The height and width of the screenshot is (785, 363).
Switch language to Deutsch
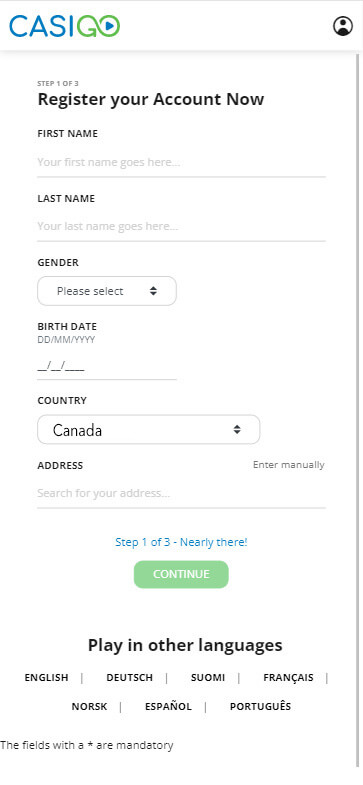(129, 678)
